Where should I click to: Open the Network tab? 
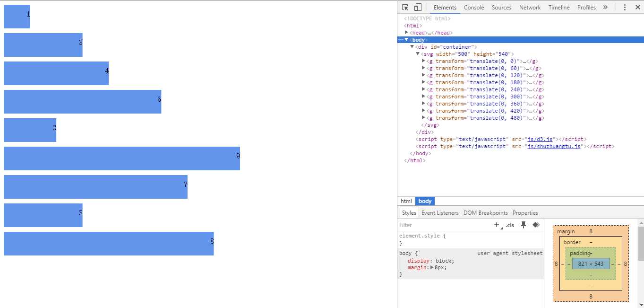(530, 7)
